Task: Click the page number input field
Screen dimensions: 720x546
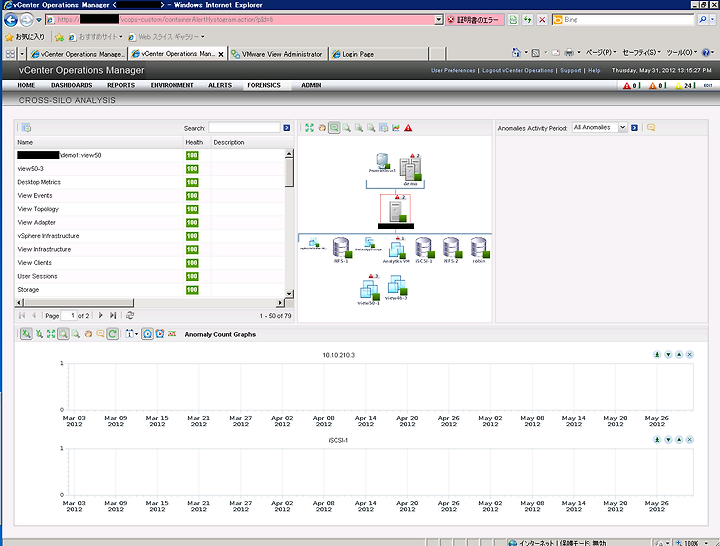Action: tap(68, 315)
